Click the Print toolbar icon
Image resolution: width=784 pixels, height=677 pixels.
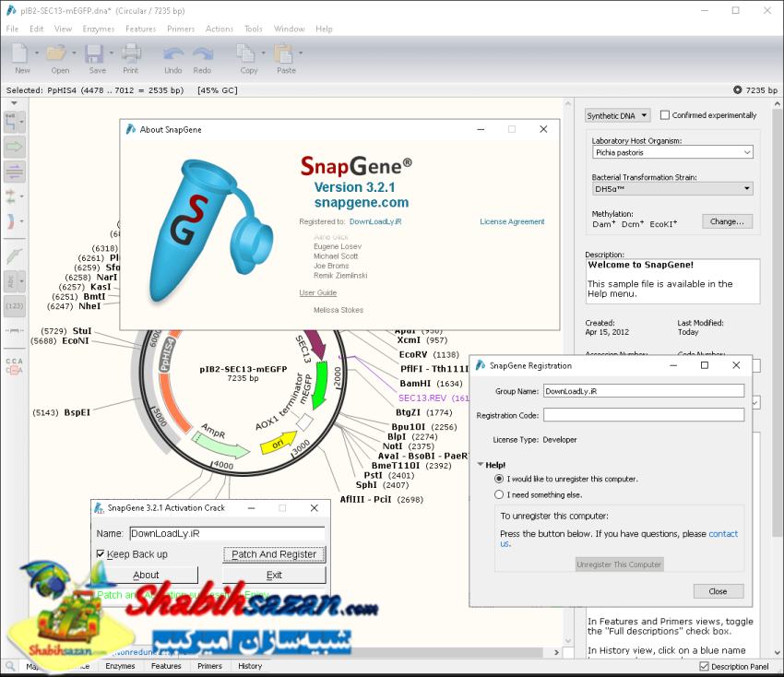click(x=131, y=54)
